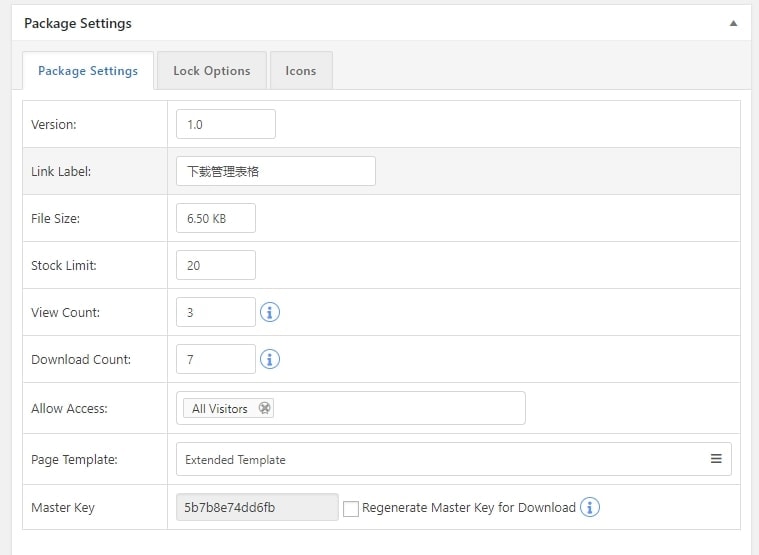
Task: Click the File Size field
Action: [215, 218]
